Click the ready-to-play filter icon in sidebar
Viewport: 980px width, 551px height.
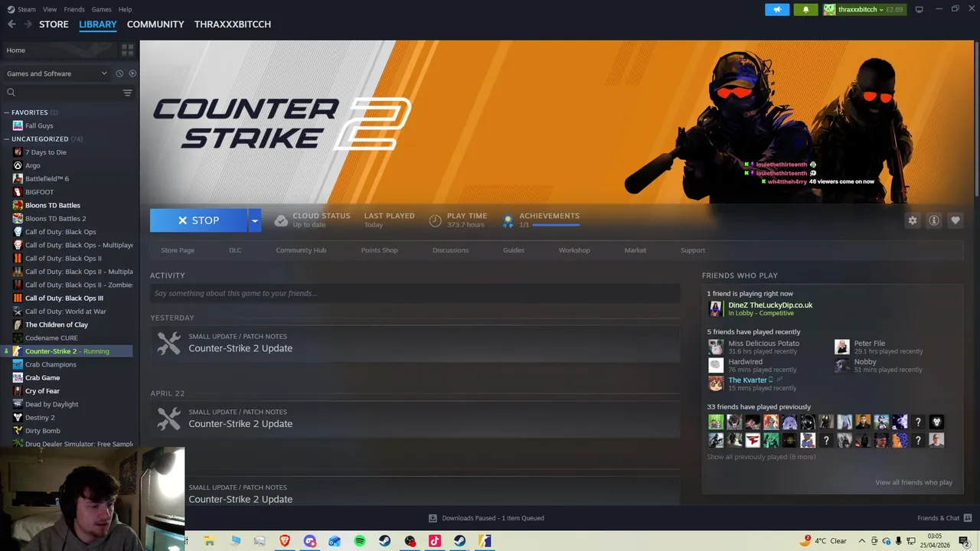click(x=132, y=73)
